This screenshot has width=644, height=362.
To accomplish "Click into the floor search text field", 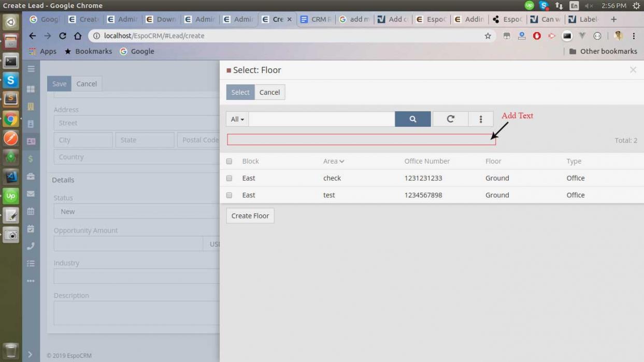I will [x=321, y=119].
